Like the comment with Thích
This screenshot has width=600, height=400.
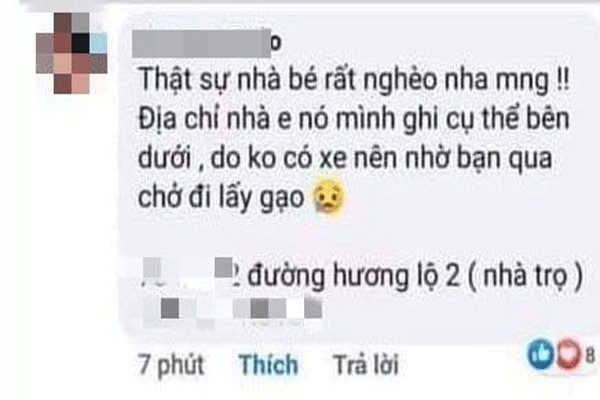[x=268, y=364]
